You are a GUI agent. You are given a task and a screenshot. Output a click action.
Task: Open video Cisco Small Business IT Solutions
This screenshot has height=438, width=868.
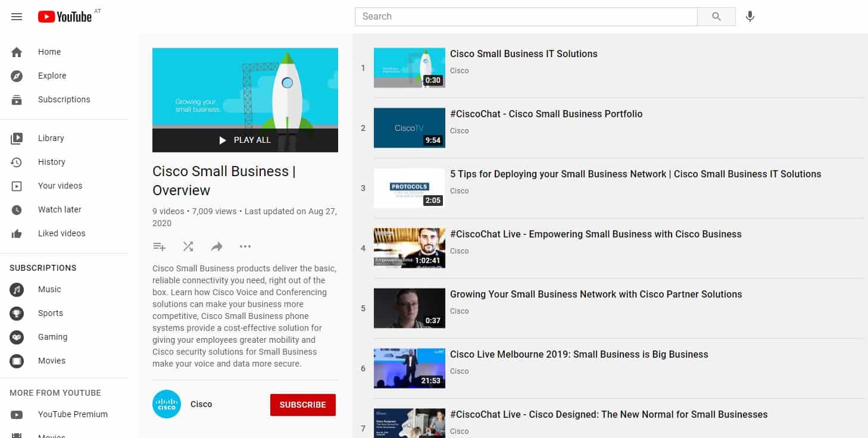[524, 54]
